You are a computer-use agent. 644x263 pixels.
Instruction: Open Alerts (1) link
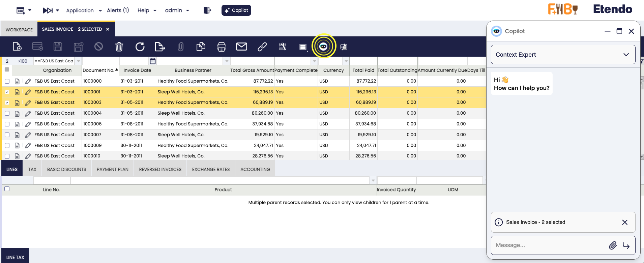point(118,10)
